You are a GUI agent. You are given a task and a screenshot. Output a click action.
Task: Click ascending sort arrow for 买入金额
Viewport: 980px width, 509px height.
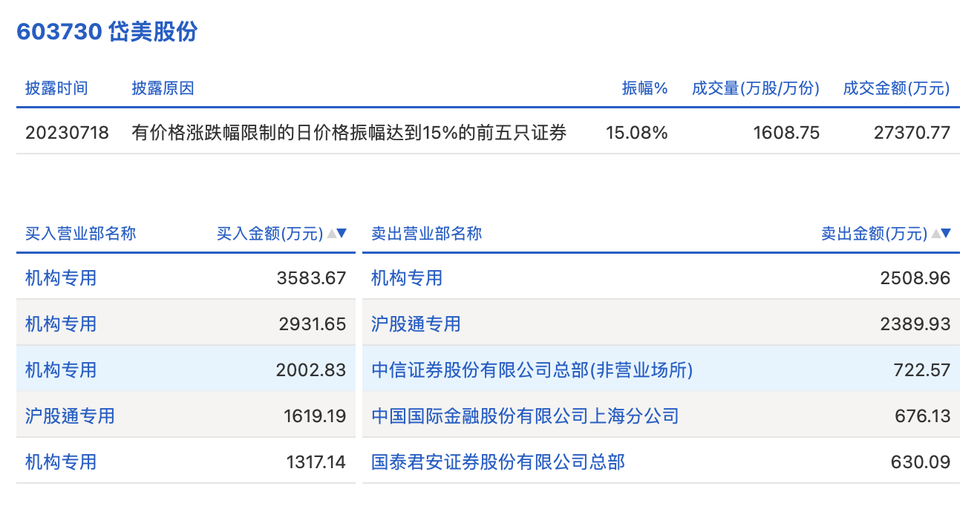(x=330, y=234)
